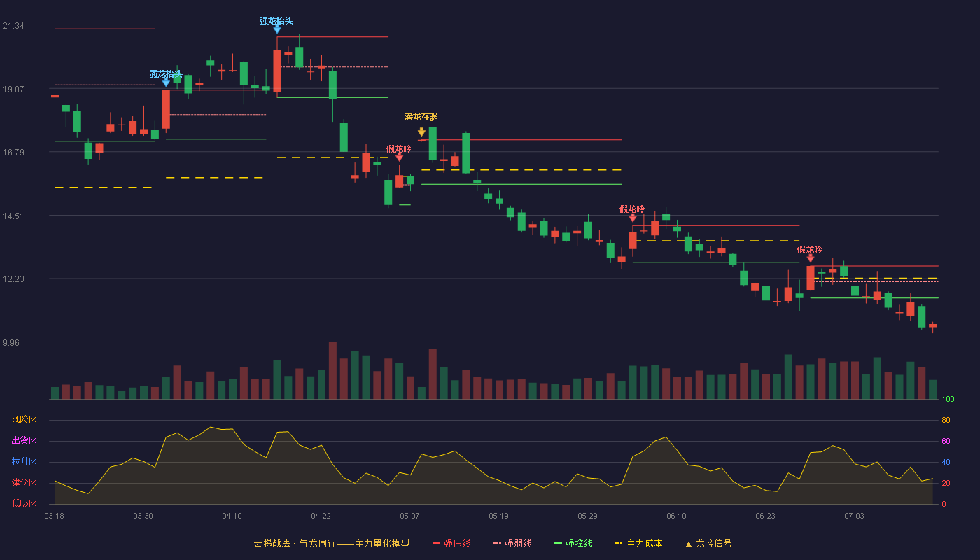The image size is (980, 560).
Task: Click the 低吸区 zone label
Action: click(24, 504)
